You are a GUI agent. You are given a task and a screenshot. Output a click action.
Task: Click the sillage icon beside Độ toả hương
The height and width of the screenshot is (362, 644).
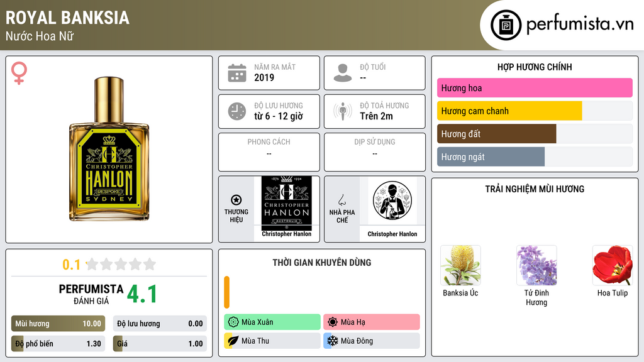click(x=343, y=111)
